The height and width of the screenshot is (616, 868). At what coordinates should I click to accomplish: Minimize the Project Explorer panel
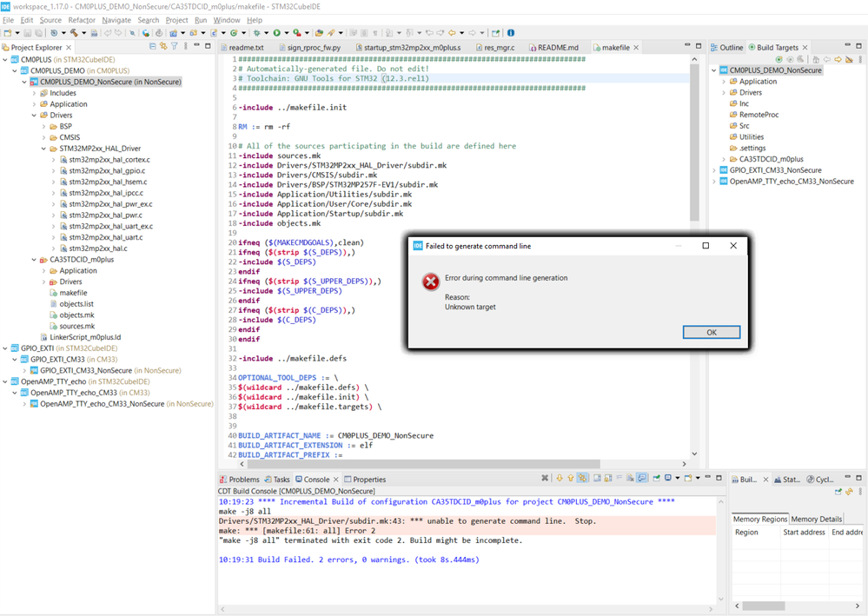coord(196,46)
